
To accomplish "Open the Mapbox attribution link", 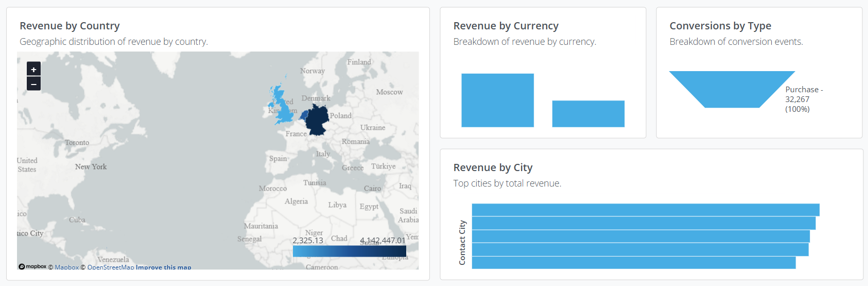I will click(67, 267).
